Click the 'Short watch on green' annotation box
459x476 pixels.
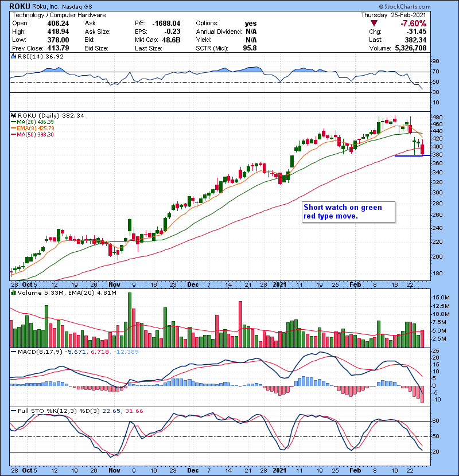pyautogui.click(x=348, y=212)
